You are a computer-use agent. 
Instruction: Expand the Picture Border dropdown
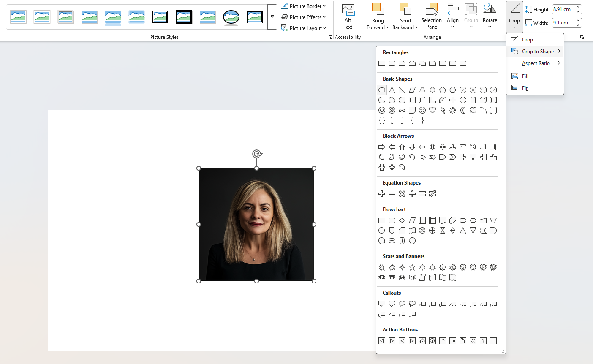click(304, 6)
